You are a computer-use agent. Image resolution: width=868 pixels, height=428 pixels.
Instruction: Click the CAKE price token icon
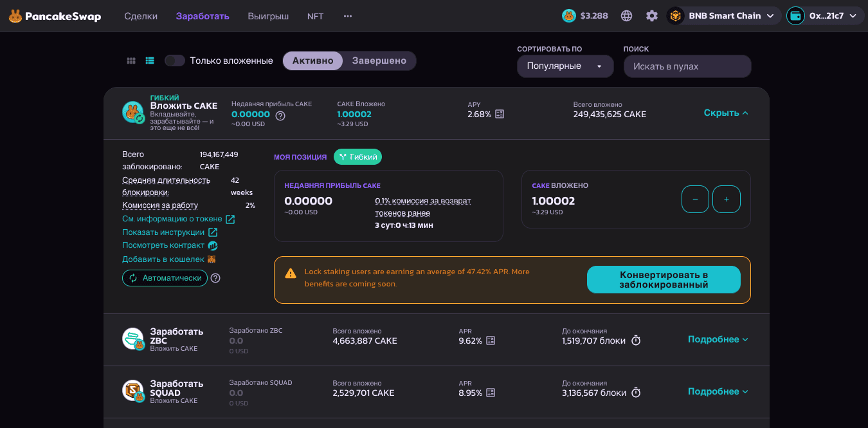(569, 16)
